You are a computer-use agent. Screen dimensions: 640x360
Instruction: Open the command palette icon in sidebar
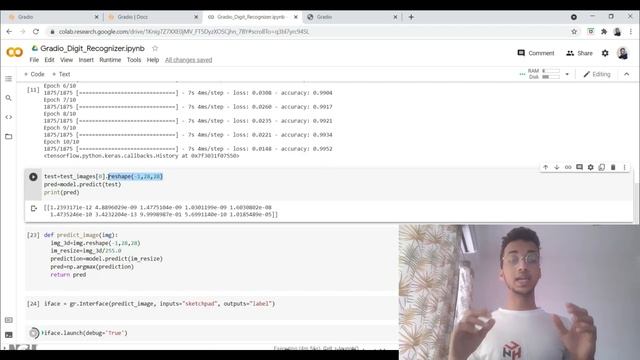(x=9, y=320)
